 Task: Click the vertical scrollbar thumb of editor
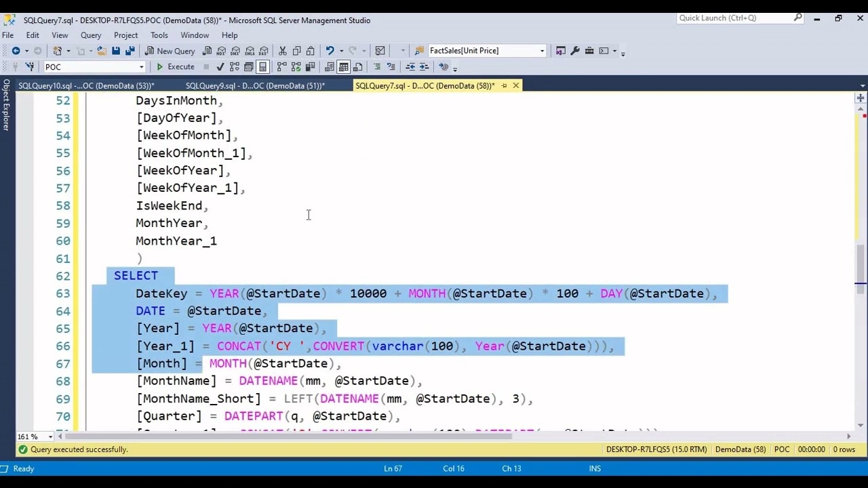[861, 268]
